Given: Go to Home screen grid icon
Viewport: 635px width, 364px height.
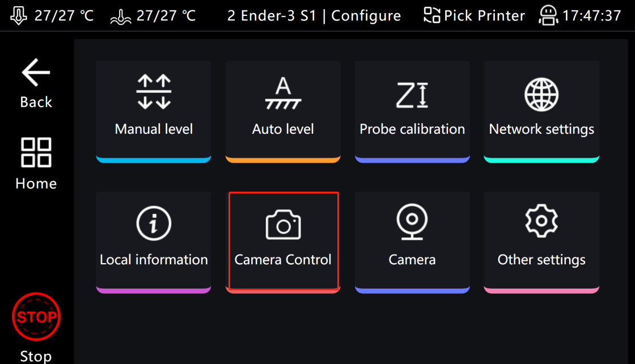Looking at the screenshot, I should 36,153.
